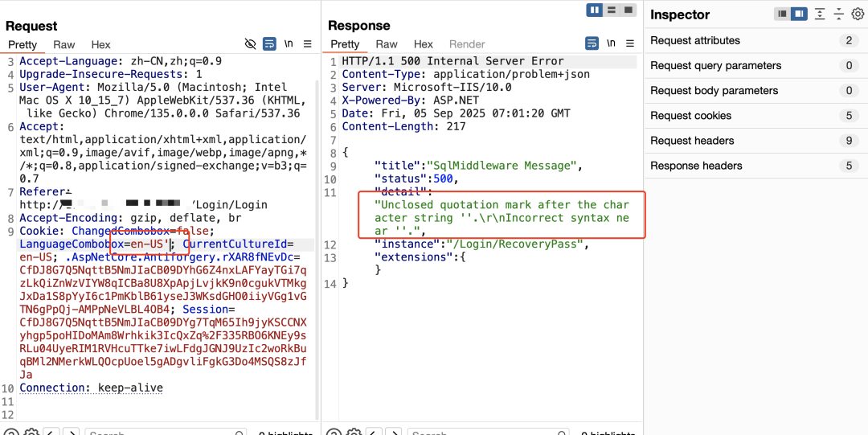Open the Inspector settings gear
This screenshot has height=435, width=868.
pos(858,14)
